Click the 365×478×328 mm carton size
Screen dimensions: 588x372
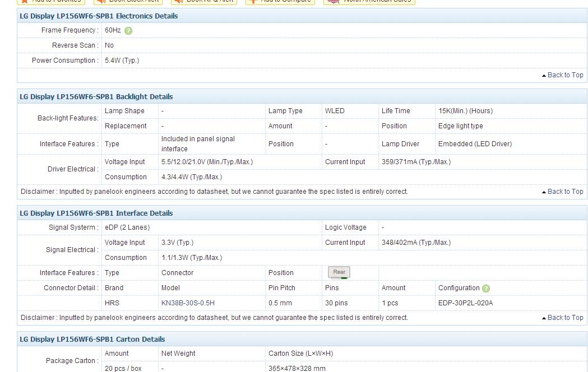point(297,368)
